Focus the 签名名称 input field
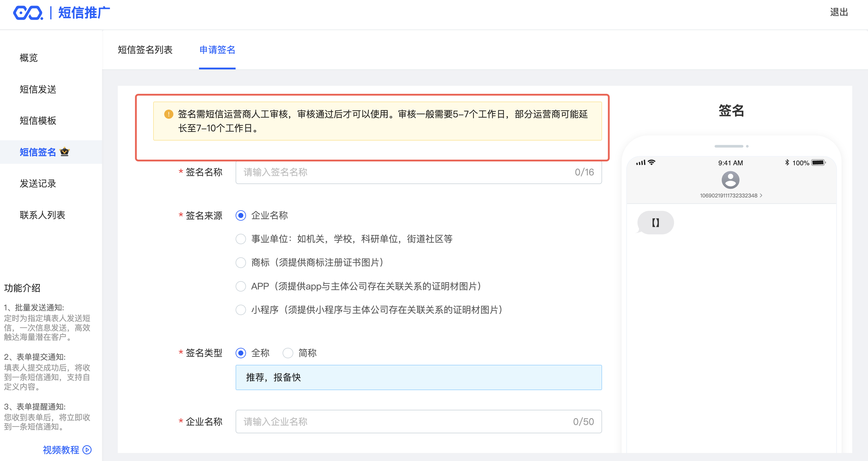 pyautogui.click(x=404, y=172)
